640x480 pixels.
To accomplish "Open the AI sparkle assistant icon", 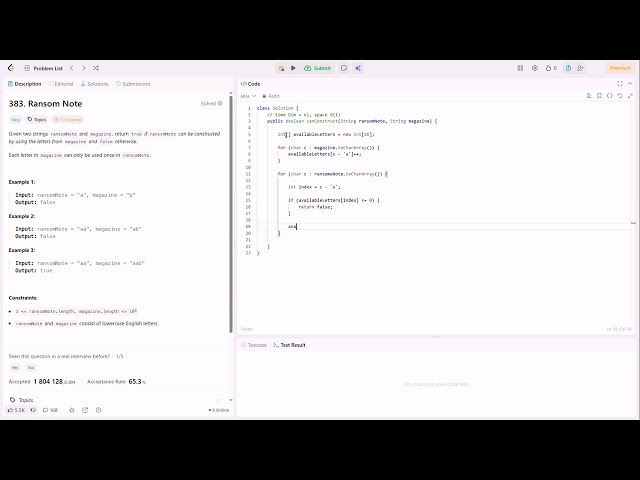I will [358, 68].
